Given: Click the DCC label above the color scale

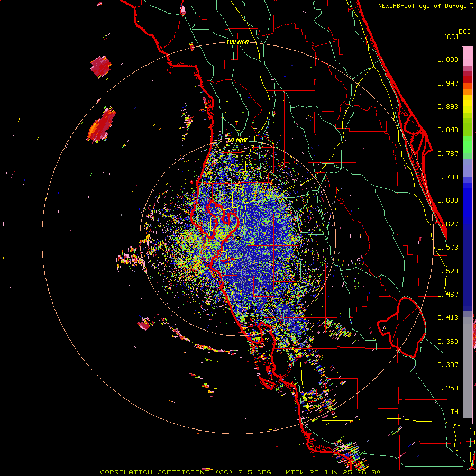Looking at the screenshot, I should pos(464,32).
